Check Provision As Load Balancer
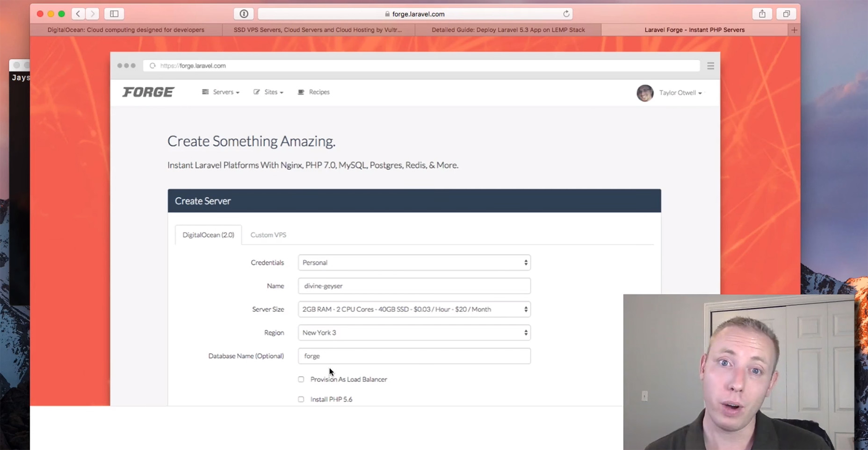The image size is (868, 450). (x=301, y=379)
